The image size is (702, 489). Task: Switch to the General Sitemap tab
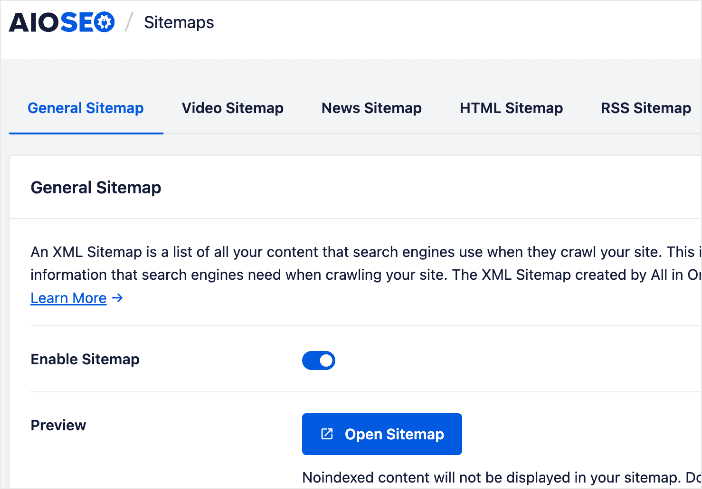click(x=86, y=108)
